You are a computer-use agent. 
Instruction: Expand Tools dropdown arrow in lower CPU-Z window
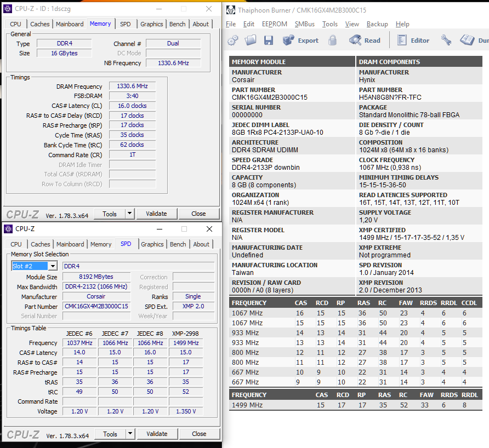pyautogui.click(x=130, y=434)
